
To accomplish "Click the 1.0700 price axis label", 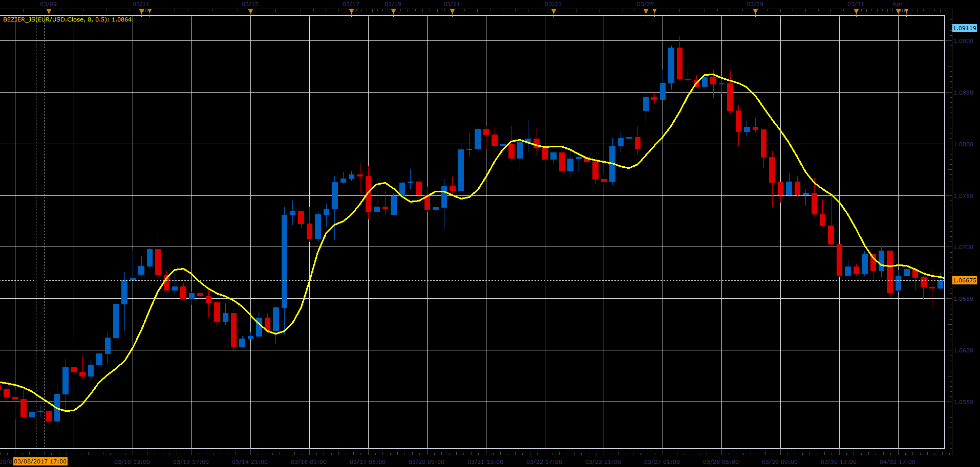I will pyautogui.click(x=963, y=247).
